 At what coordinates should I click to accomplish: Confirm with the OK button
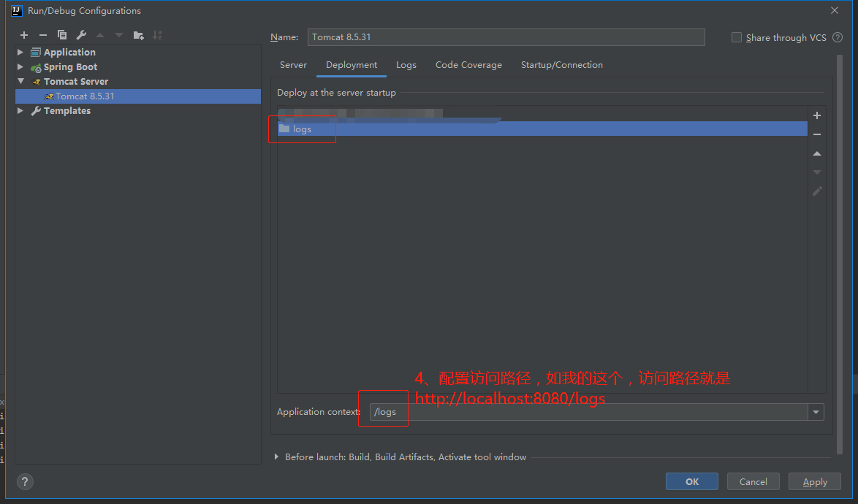[691, 481]
